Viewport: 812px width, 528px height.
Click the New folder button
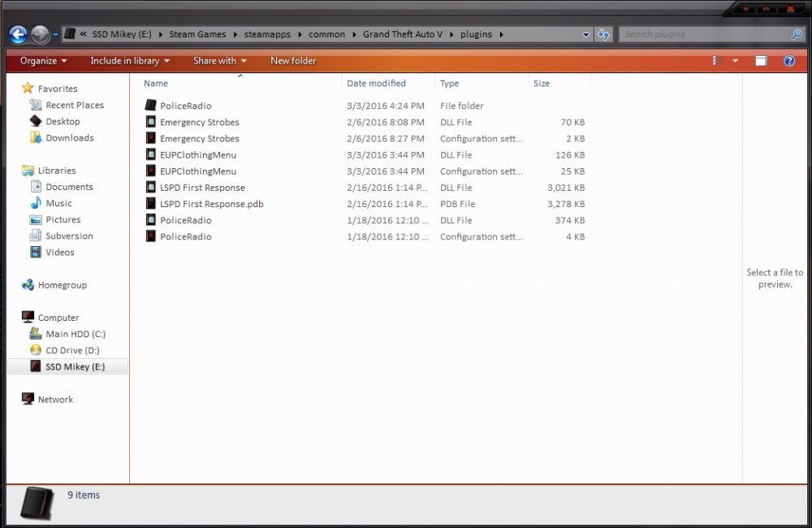[x=293, y=61]
